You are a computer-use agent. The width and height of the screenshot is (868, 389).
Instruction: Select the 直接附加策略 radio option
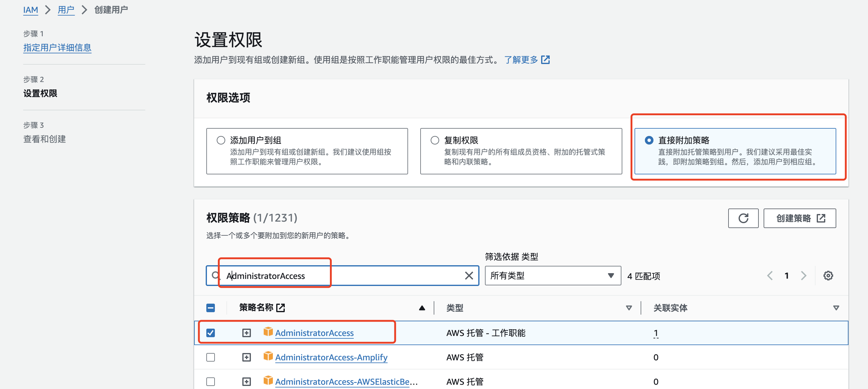click(649, 140)
